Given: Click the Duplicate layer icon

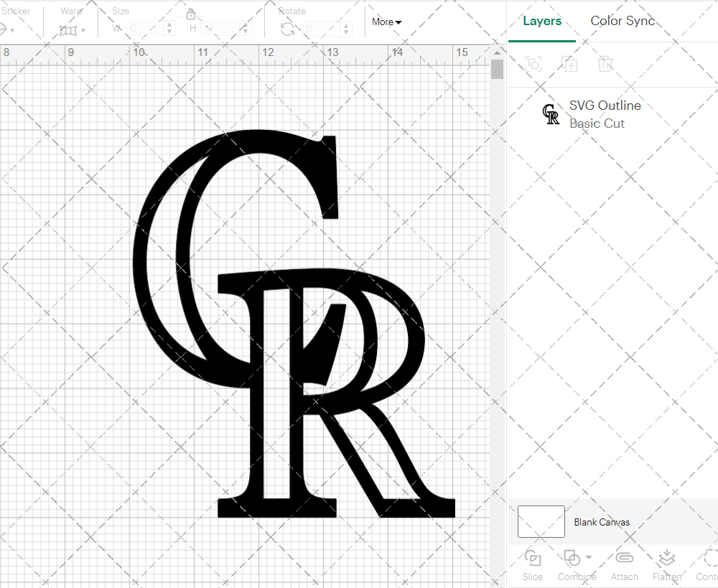Looking at the screenshot, I should point(569,64).
